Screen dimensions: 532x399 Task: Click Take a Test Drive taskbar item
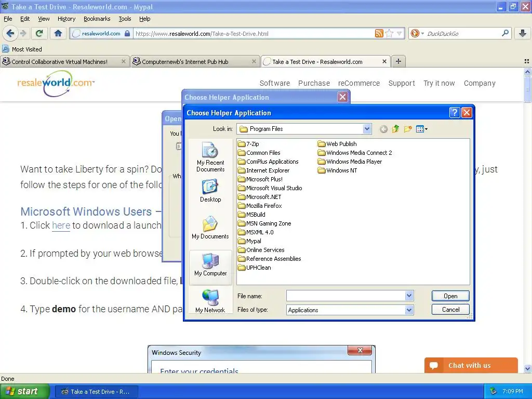(x=96, y=392)
